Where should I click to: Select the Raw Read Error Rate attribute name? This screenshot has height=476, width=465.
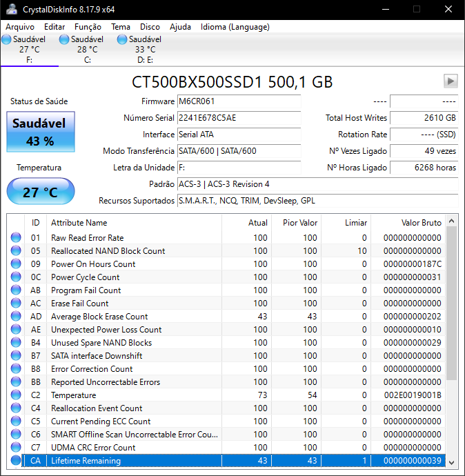88,238
